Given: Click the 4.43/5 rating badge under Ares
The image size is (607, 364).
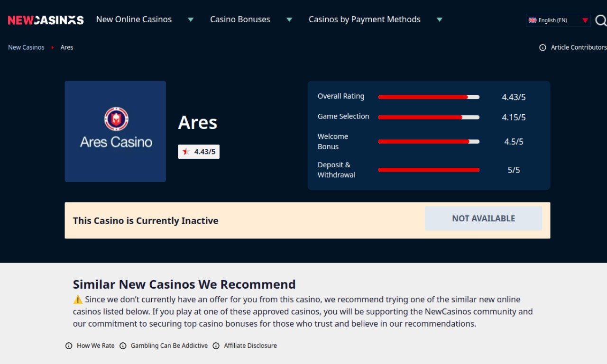Looking at the screenshot, I should coord(199,152).
